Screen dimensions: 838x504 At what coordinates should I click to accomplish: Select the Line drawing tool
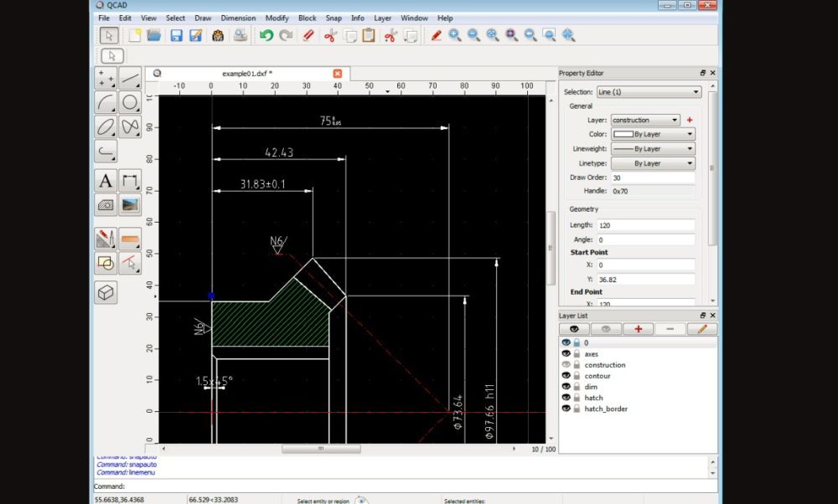tap(130, 79)
